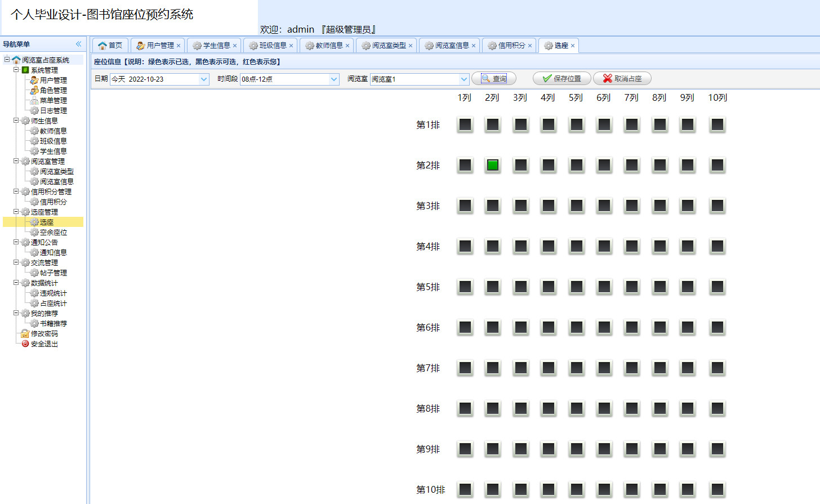Screen dimensions: 820x504
Task: Close the 教师信息 tab
Action: coord(347,46)
